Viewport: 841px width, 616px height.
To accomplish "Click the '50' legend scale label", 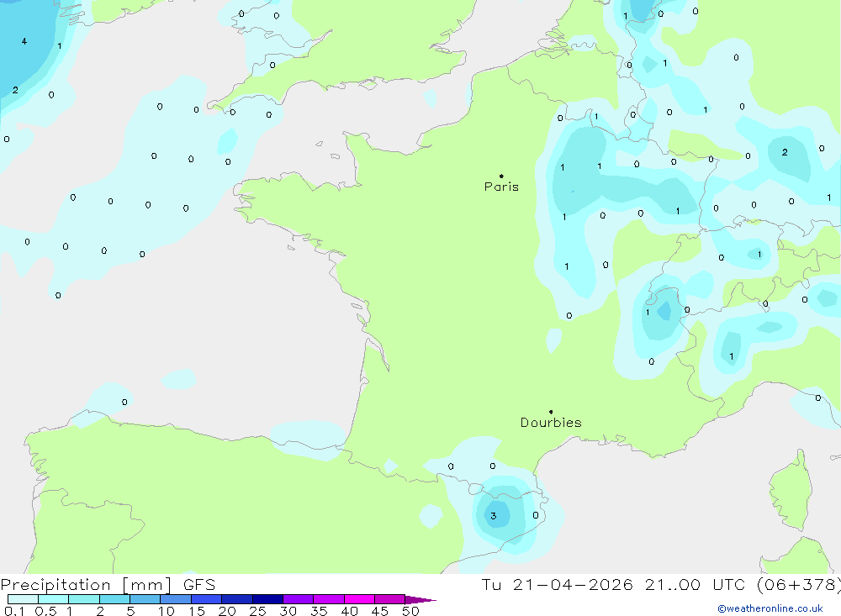I will 410,611.
